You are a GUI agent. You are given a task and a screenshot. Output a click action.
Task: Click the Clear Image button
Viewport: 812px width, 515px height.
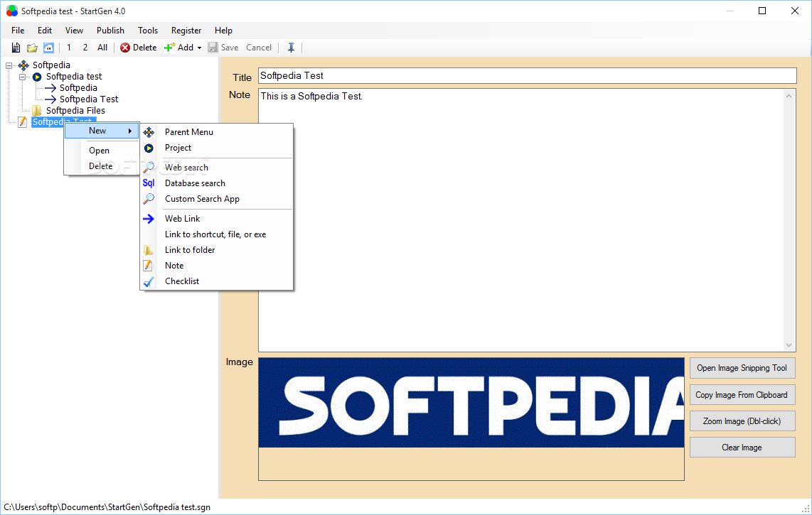point(742,448)
